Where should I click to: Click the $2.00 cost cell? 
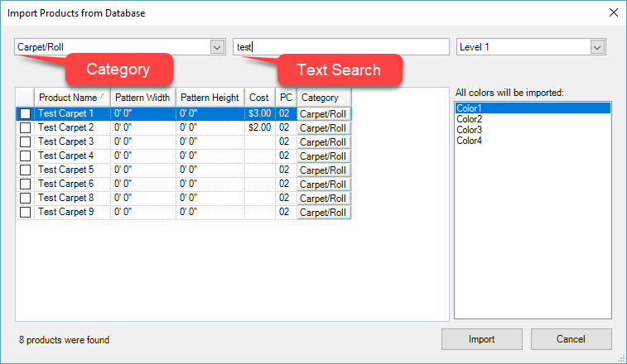[260, 127]
